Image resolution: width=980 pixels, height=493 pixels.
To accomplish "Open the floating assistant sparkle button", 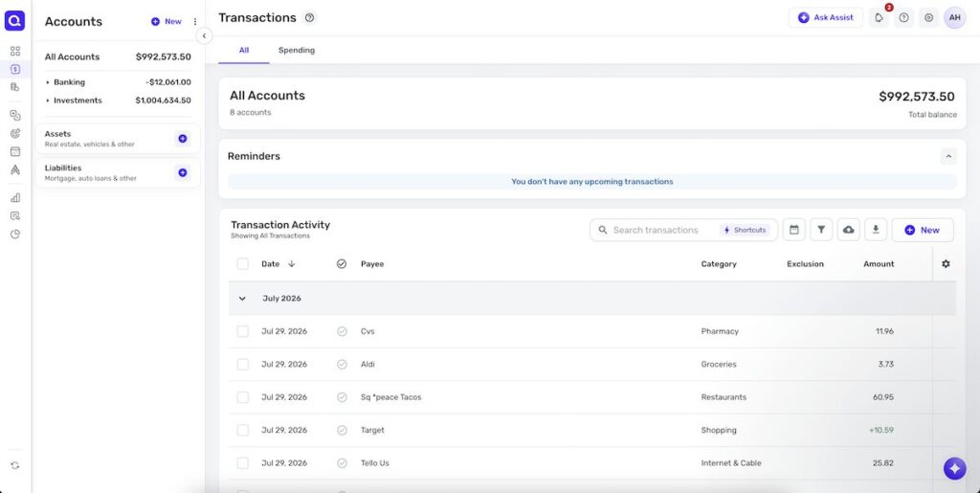I will pyautogui.click(x=954, y=468).
